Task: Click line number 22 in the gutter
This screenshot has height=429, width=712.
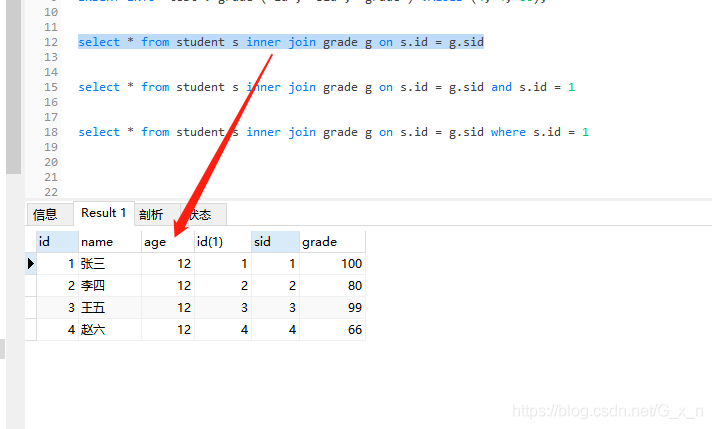Action: coord(51,192)
